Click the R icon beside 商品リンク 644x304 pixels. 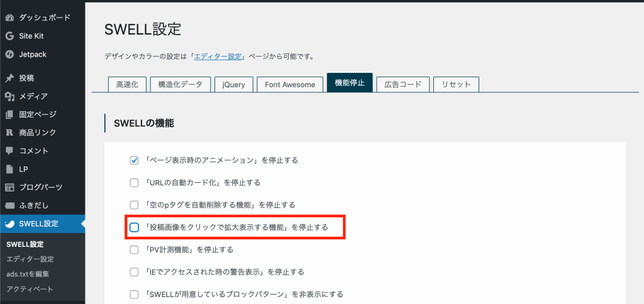[x=9, y=133]
